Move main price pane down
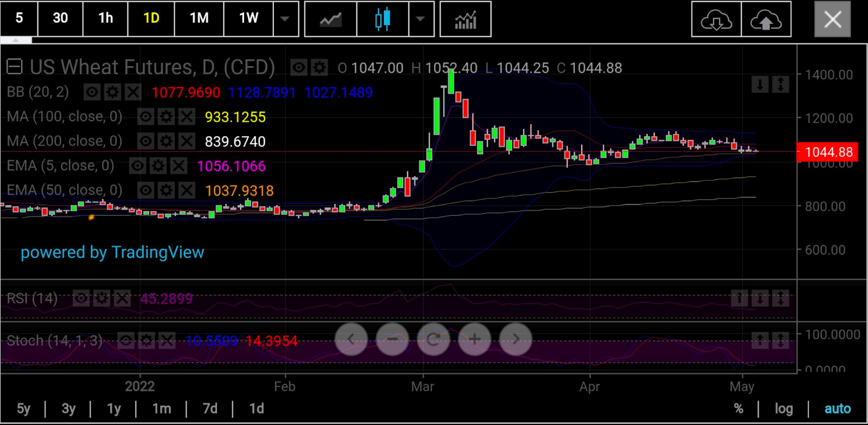Screen dimensions: 868x425 [760, 85]
